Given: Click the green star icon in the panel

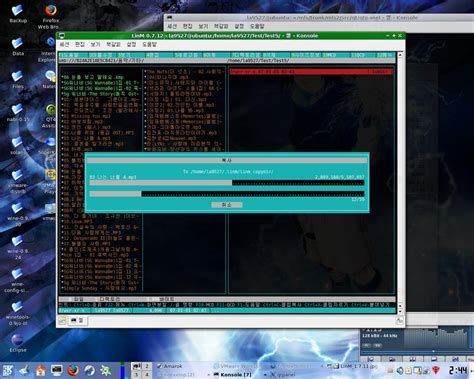Looking at the screenshot, I should 106,370.
